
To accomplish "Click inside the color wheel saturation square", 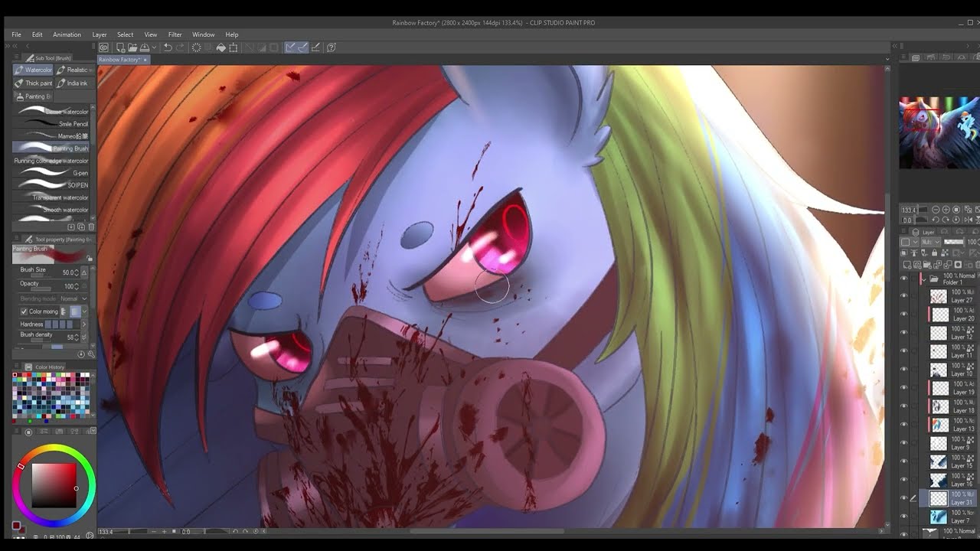I will (54, 485).
